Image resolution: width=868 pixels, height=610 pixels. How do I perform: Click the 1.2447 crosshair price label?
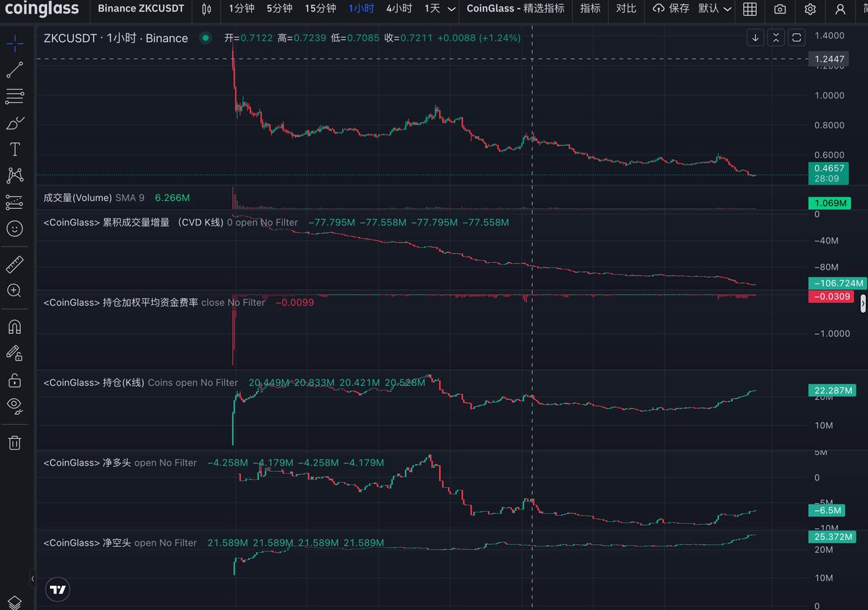coord(829,59)
